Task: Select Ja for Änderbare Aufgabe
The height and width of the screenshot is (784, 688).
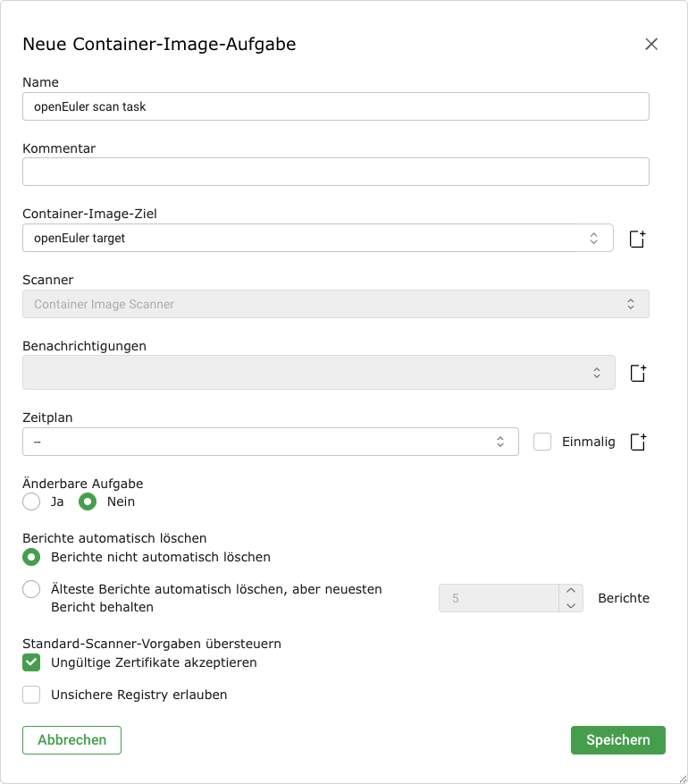Action: pos(31,502)
